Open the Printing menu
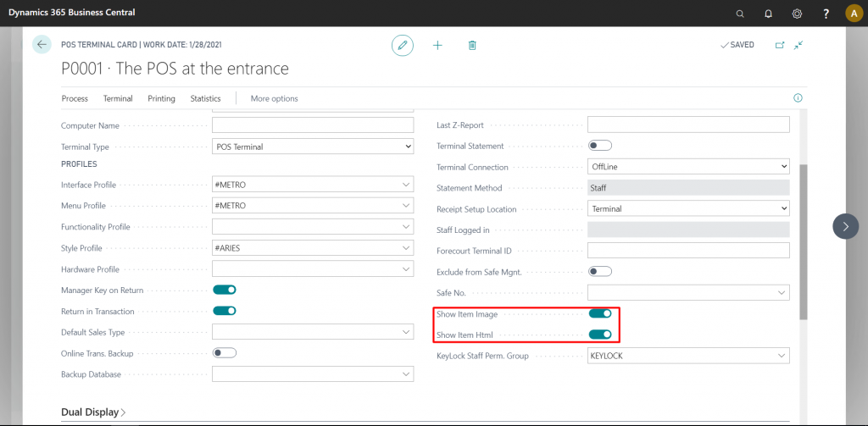This screenshot has height=426, width=868. click(x=162, y=98)
